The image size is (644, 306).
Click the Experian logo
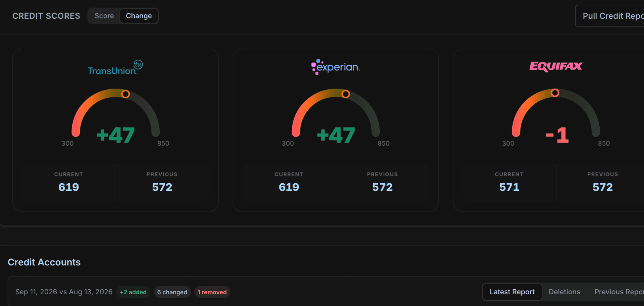point(335,67)
